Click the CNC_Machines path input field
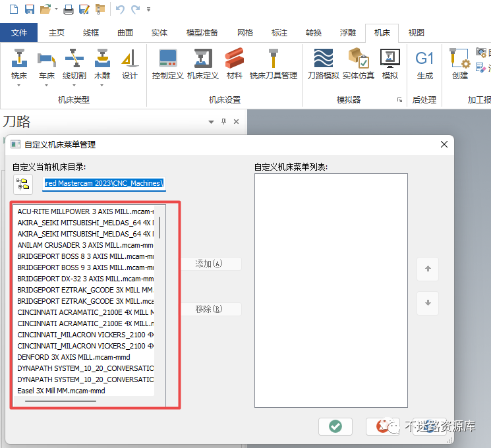The height and width of the screenshot is (448, 491). tap(104, 183)
